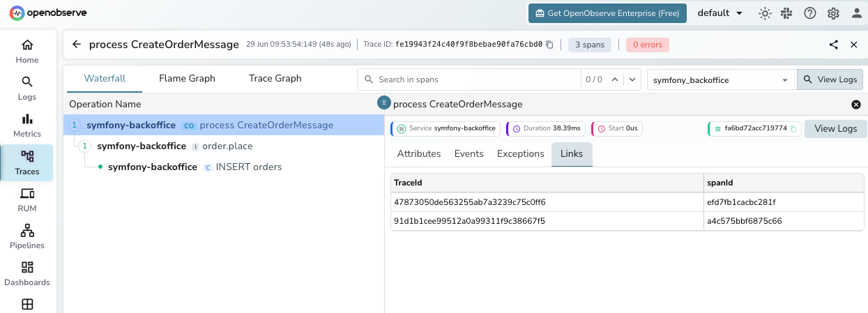Go to previous search match arrow
Viewport: 868px width, 313px height.
coord(615,79)
